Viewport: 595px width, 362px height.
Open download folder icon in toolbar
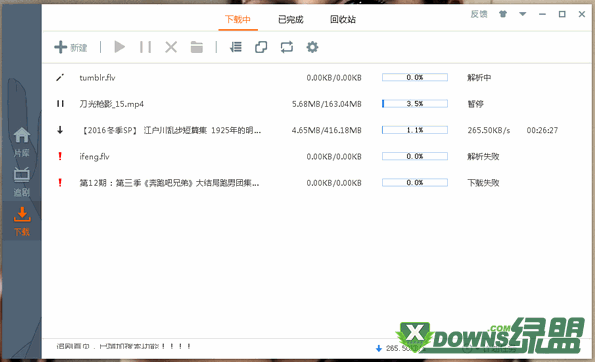tap(197, 47)
